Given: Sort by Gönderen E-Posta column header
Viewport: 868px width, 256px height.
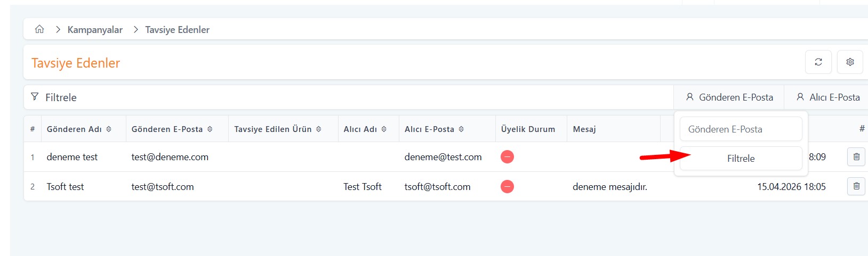Looking at the screenshot, I should click(x=172, y=129).
